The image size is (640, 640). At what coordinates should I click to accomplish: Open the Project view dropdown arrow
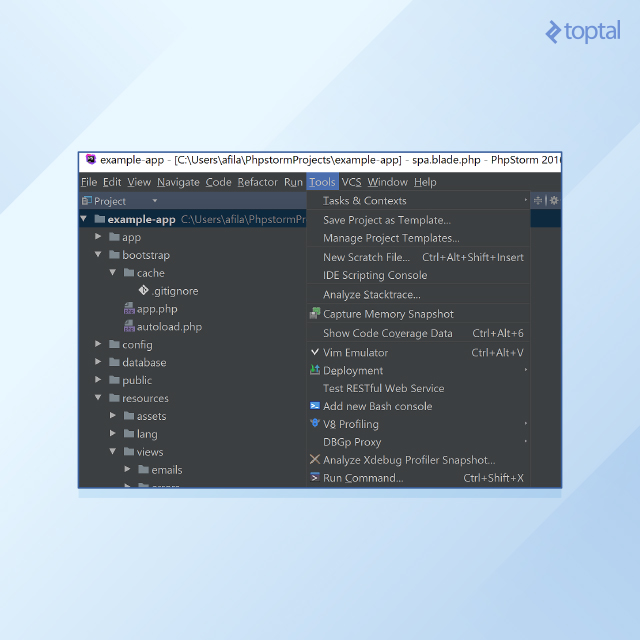click(155, 201)
